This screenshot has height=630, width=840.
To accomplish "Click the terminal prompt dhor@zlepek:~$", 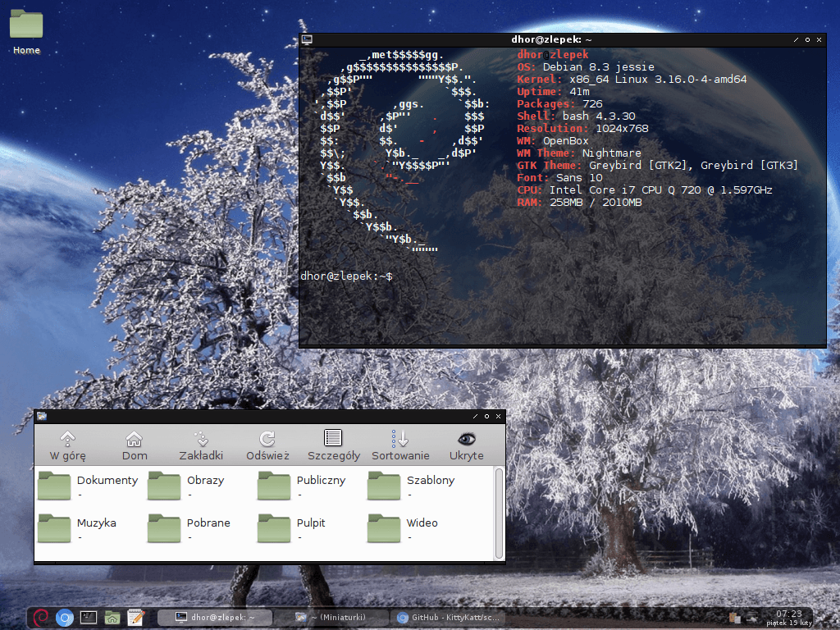I will click(346, 276).
